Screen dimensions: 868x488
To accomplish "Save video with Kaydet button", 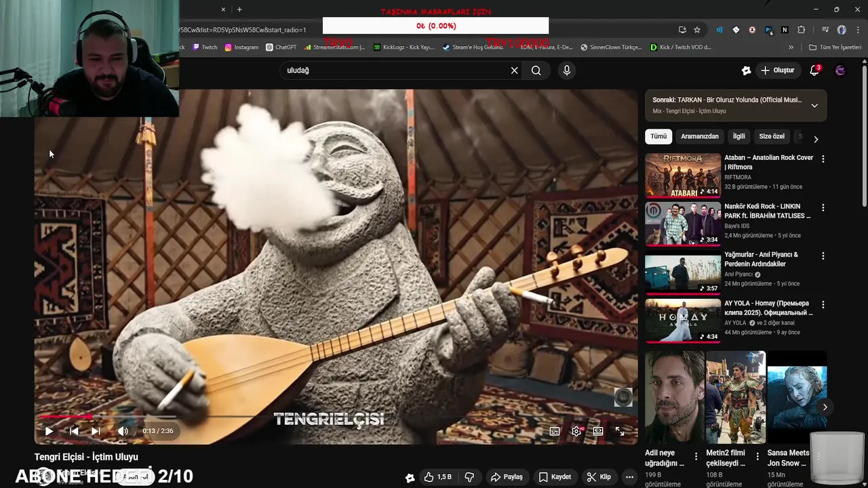I will point(555,477).
